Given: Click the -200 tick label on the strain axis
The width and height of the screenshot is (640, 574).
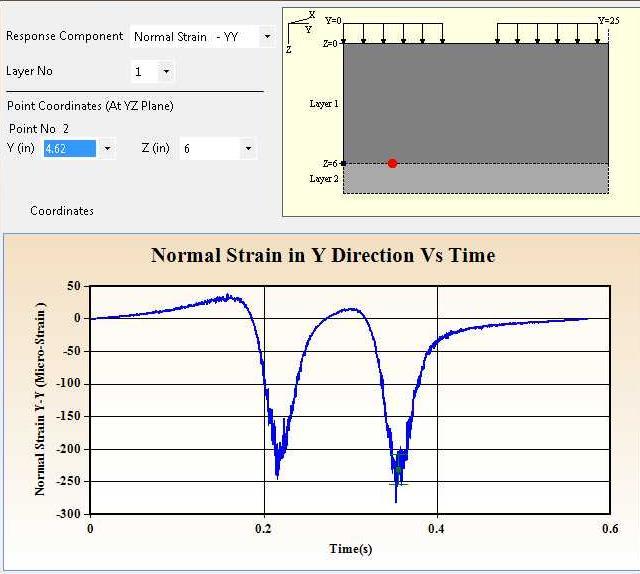Looking at the screenshot, I should (x=69, y=449).
